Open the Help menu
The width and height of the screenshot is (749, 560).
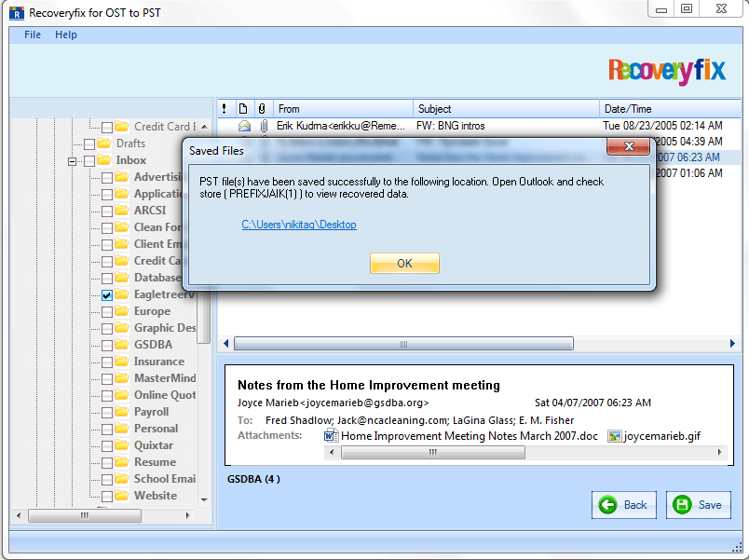[66, 34]
